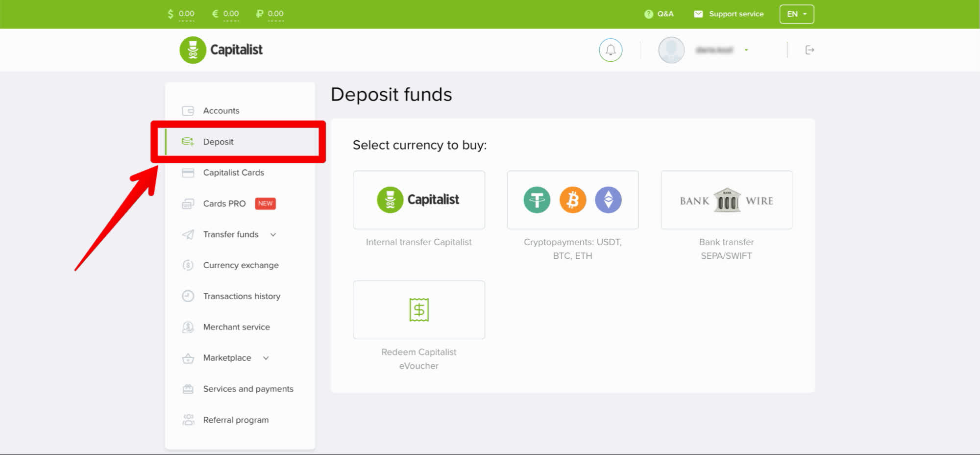Click the Deposit coins icon

[188, 142]
